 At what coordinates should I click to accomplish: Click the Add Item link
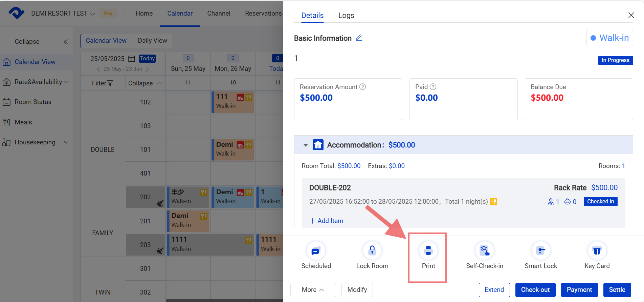point(326,221)
